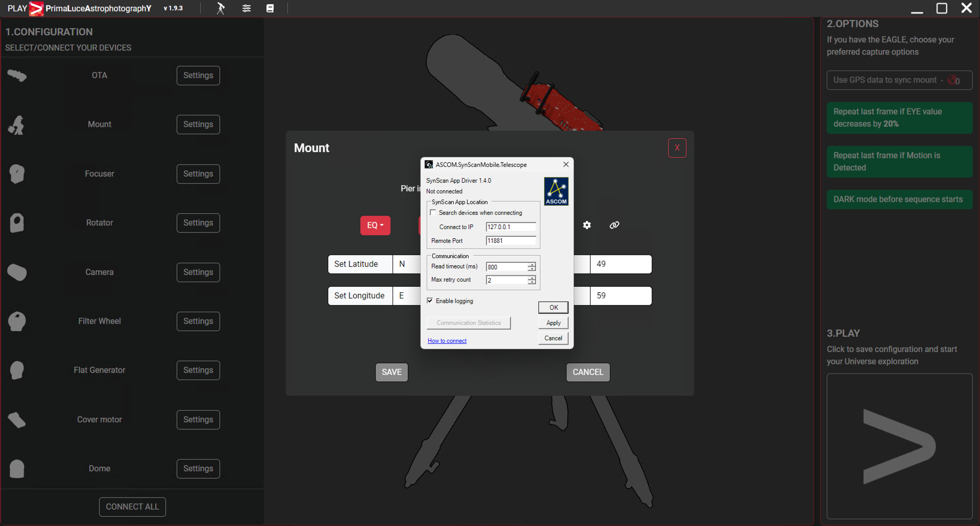Click the Camera device icon

tap(17, 272)
